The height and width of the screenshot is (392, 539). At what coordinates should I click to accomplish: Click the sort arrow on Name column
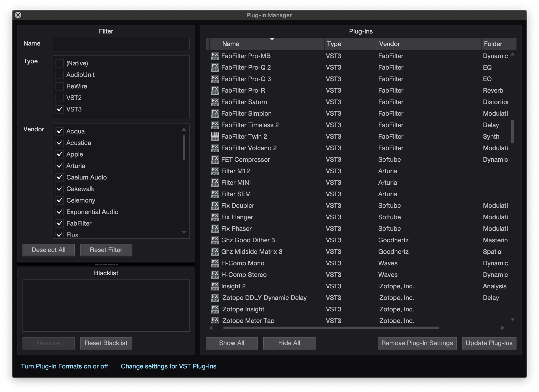[272, 39]
